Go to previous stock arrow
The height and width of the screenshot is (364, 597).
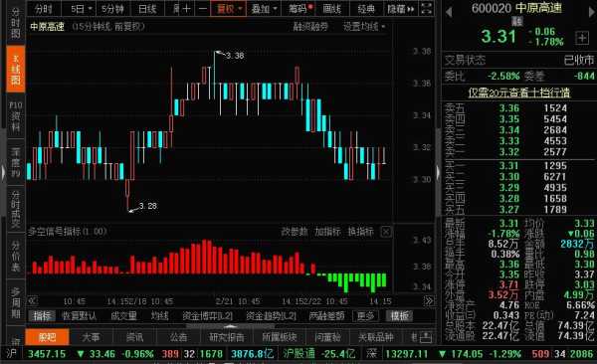tap(449, 12)
